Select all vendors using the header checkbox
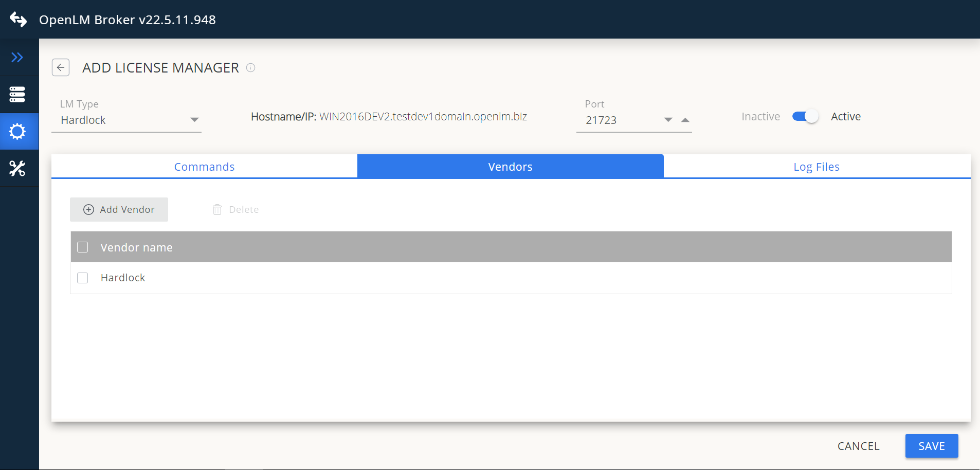 (x=82, y=247)
